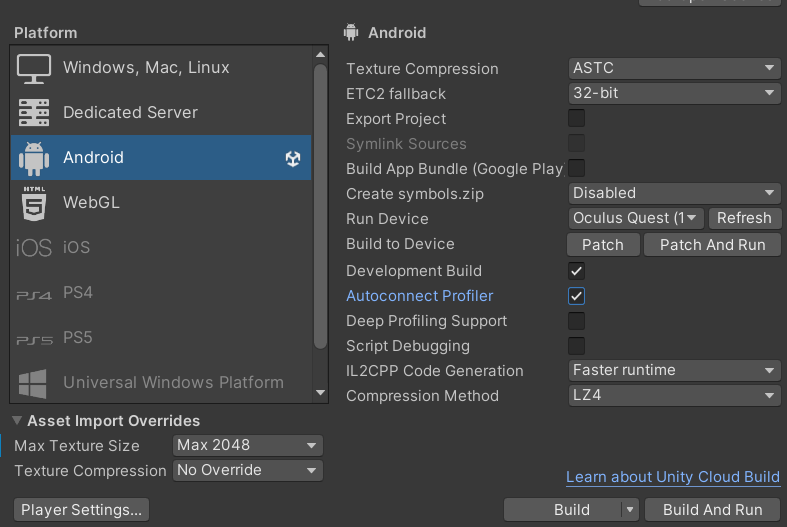This screenshot has width=787, height=527.
Task: Click the Build And Run button
Action: (712, 510)
